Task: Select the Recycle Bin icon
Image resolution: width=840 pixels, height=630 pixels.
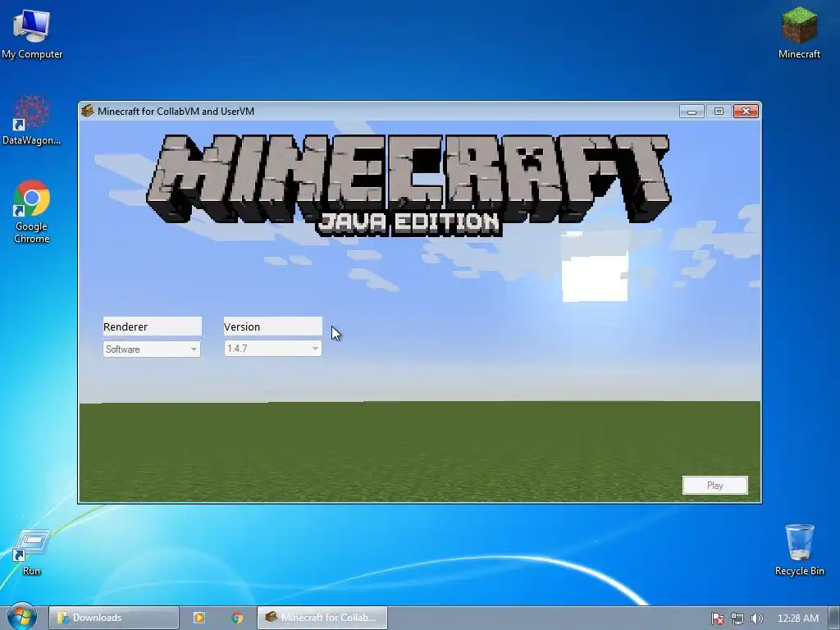Action: (799, 550)
